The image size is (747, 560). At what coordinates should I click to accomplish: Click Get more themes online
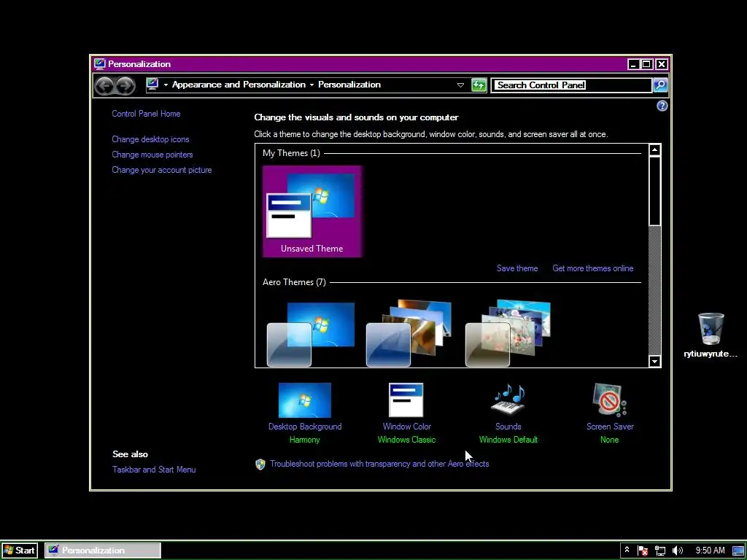click(592, 268)
